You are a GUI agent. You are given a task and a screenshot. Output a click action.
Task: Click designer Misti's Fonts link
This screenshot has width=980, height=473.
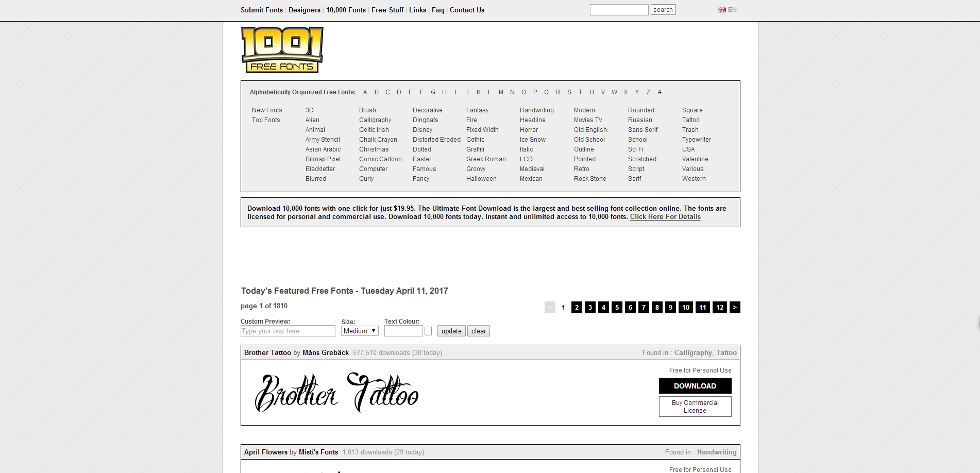click(x=318, y=452)
